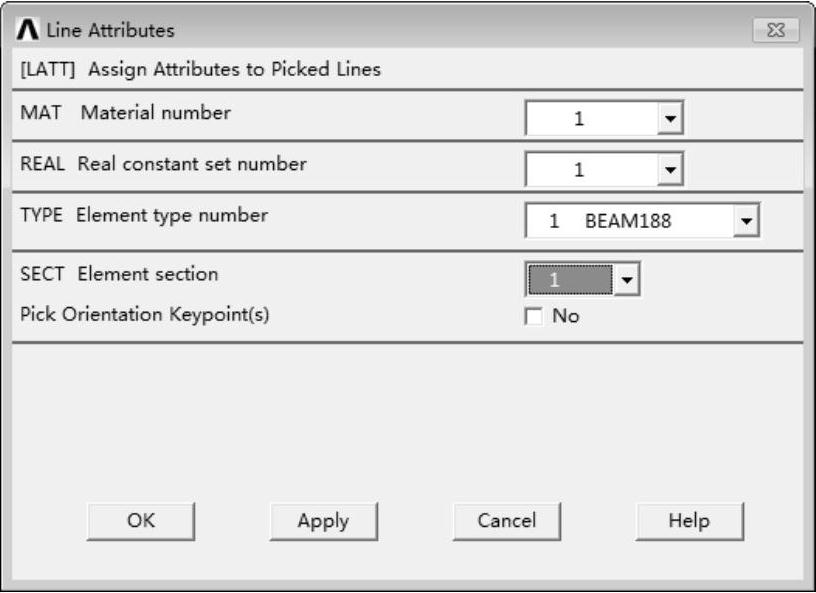Open the Real constant set number arrow
The height and width of the screenshot is (593, 816).
(670, 171)
